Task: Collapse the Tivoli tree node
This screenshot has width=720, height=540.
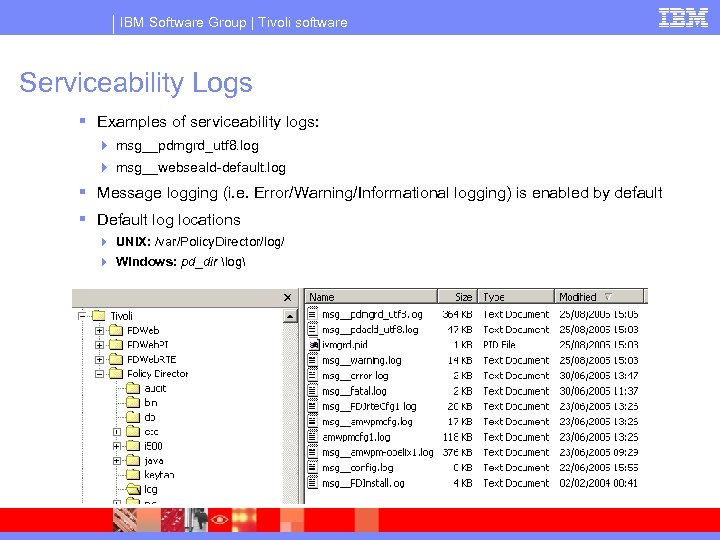Action: (82, 315)
